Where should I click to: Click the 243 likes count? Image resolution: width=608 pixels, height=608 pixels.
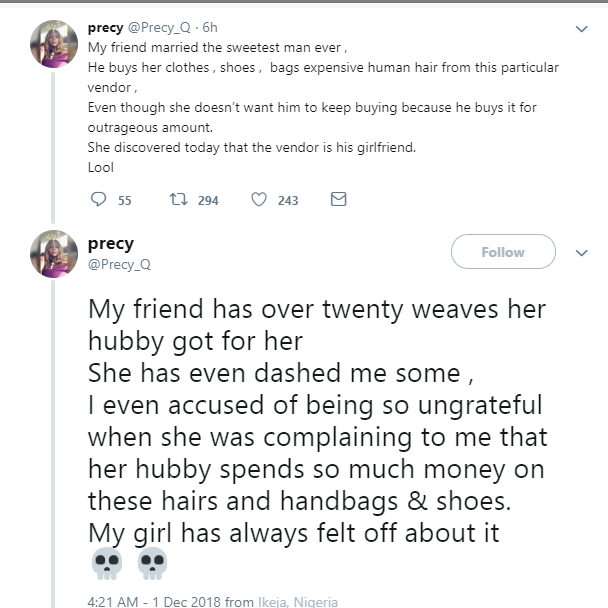(x=288, y=201)
